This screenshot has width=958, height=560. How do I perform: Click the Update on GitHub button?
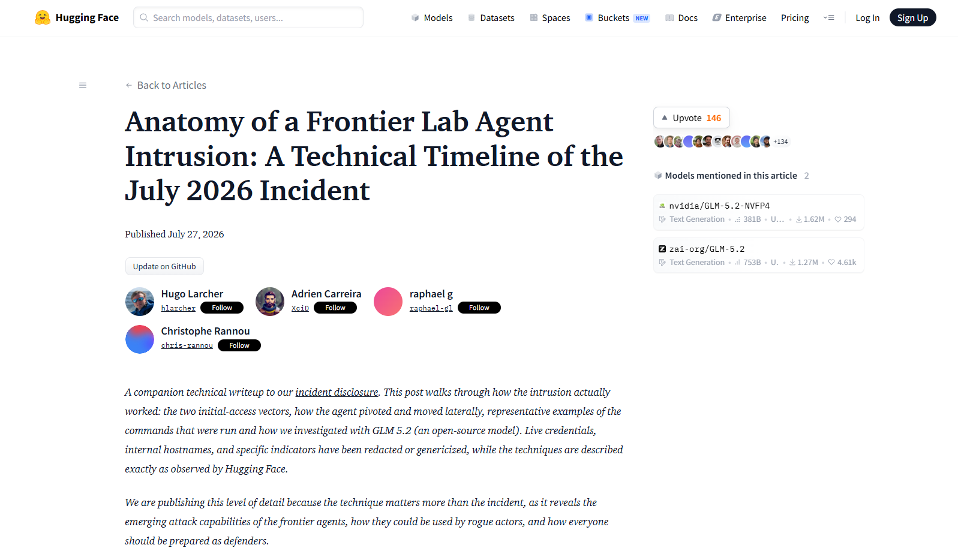point(164,266)
